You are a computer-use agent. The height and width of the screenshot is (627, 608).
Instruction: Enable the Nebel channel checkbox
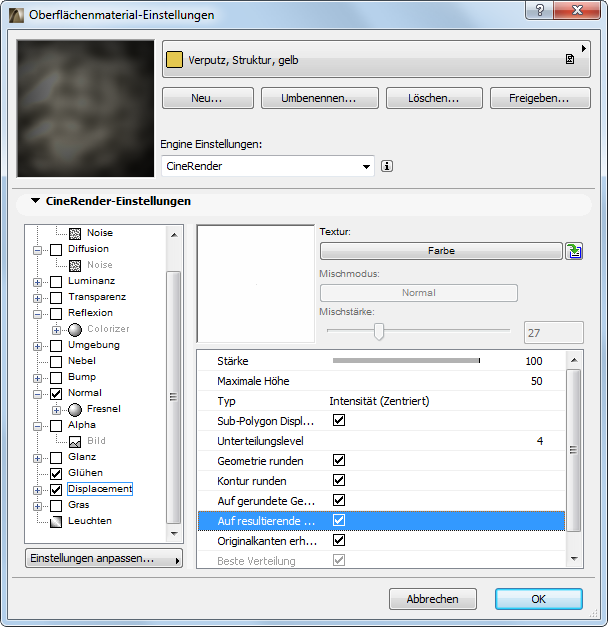[x=56, y=361]
